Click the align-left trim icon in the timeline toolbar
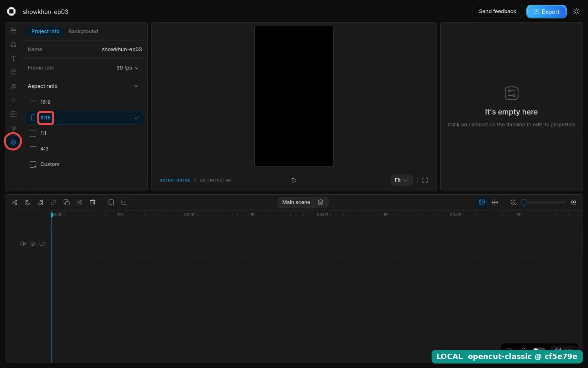 click(27, 202)
